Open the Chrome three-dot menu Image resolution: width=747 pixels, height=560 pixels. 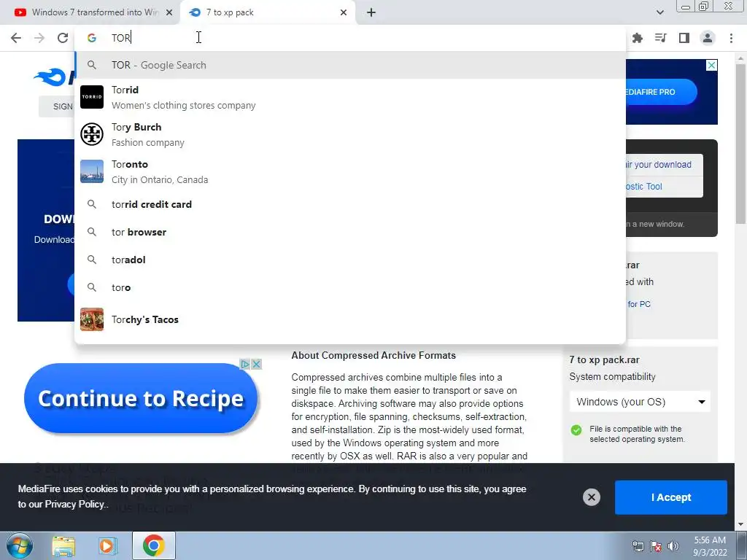731,38
